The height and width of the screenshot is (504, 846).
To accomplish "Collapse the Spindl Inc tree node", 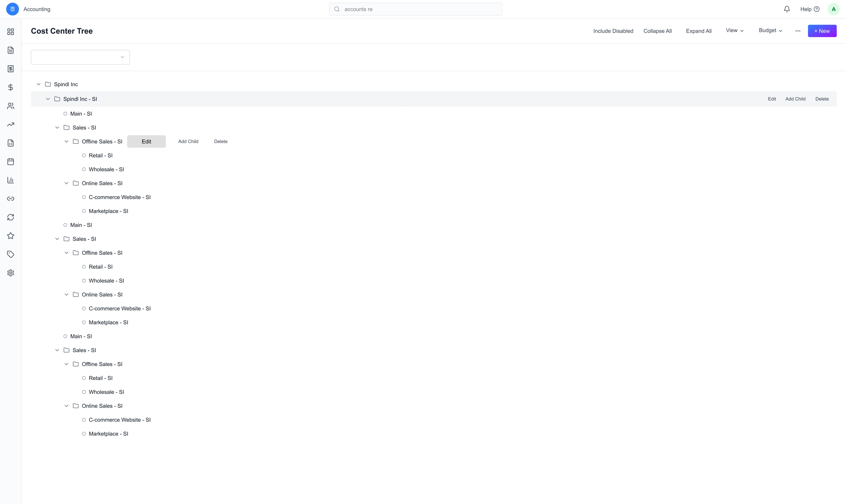I will point(38,84).
